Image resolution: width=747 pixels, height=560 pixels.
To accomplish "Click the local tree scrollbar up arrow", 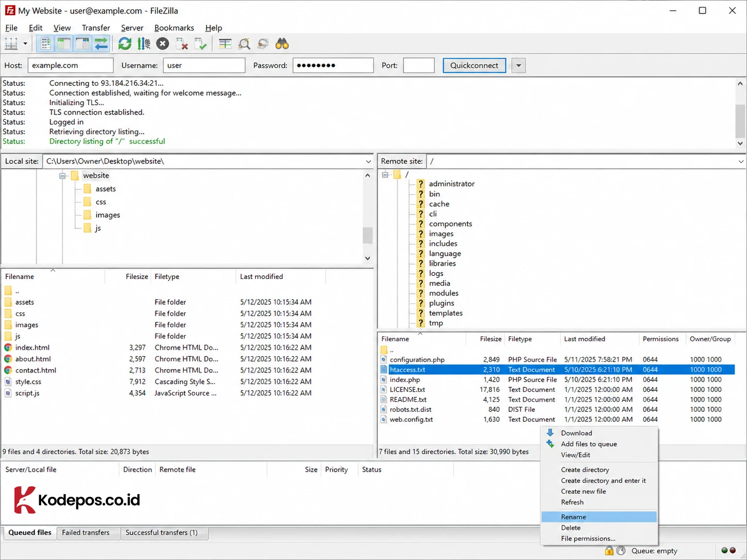I will click(x=367, y=175).
